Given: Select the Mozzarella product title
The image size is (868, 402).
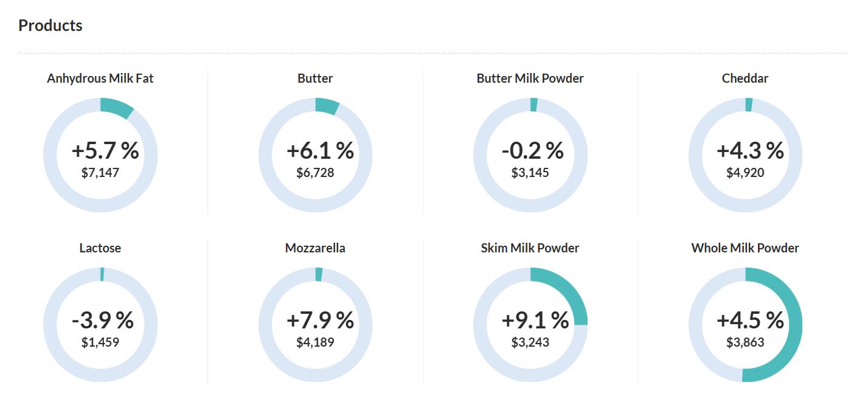Looking at the screenshot, I should point(315,248).
